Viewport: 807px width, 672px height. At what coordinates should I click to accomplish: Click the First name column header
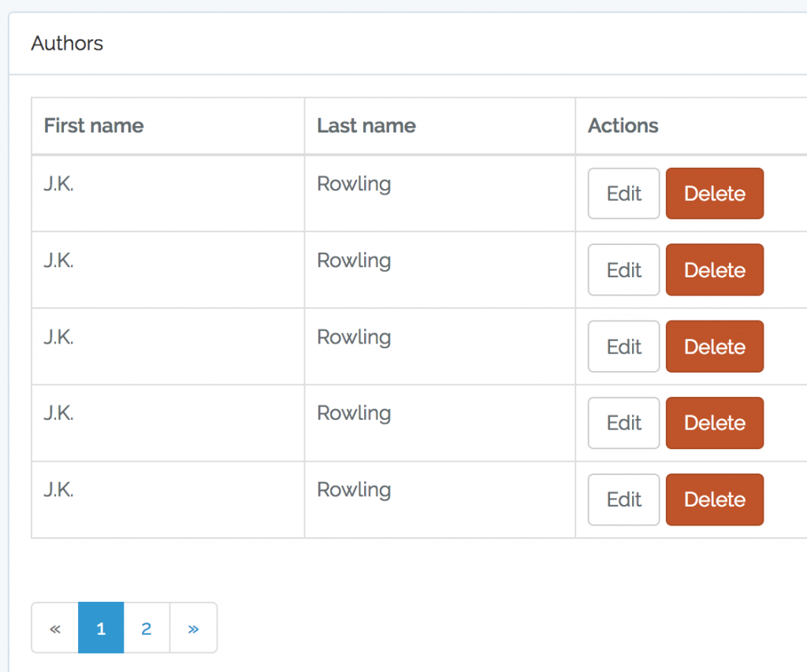[94, 125]
